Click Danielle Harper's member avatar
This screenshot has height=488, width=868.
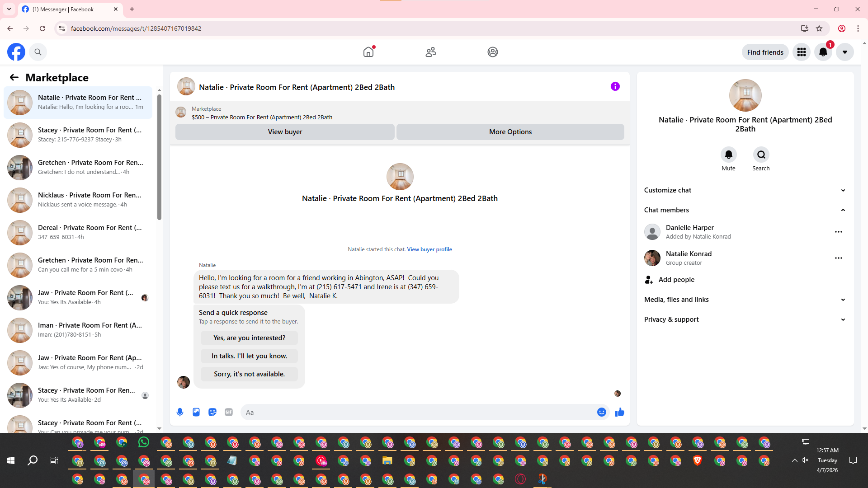tap(652, 232)
